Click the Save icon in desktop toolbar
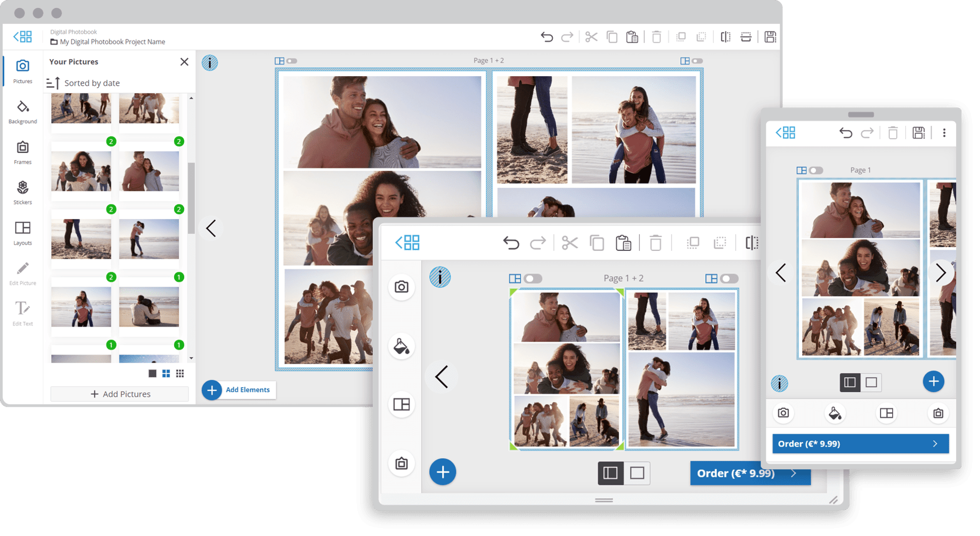Screen dimensions: 980x536 click(x=770, y=37)
